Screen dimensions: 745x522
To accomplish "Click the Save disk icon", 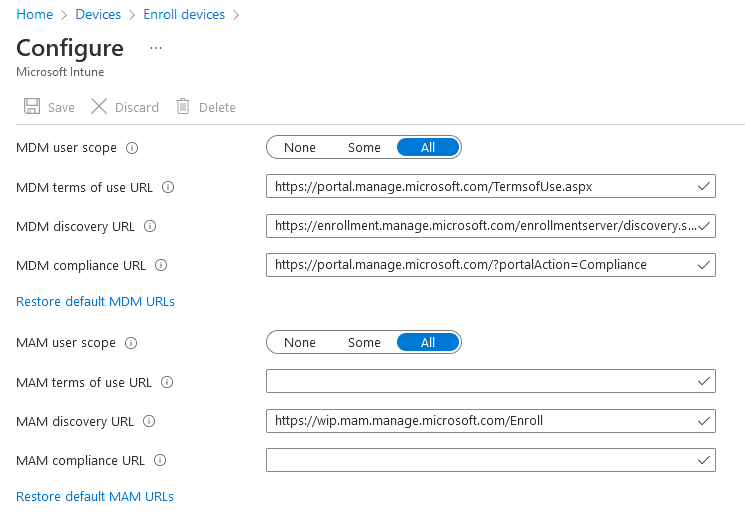I will coord(32,106).
